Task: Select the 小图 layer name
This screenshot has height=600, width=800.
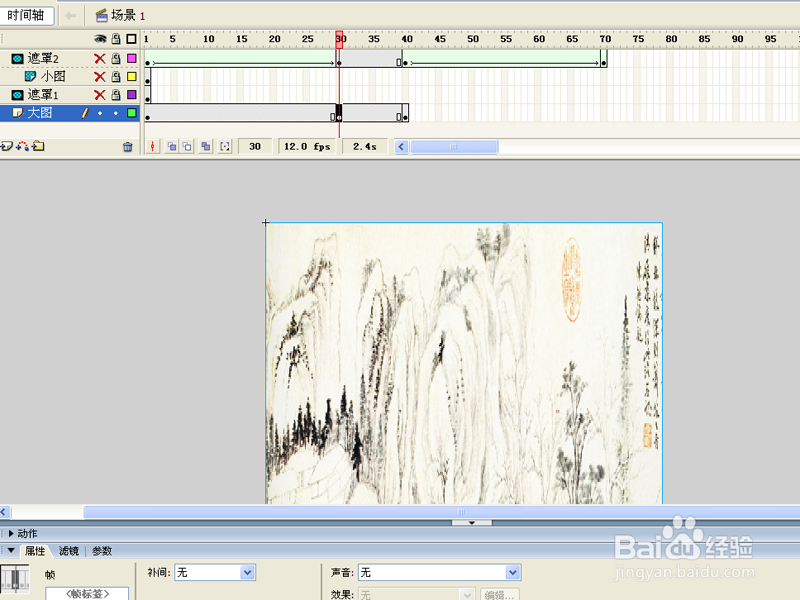Action: click(53, 77)
